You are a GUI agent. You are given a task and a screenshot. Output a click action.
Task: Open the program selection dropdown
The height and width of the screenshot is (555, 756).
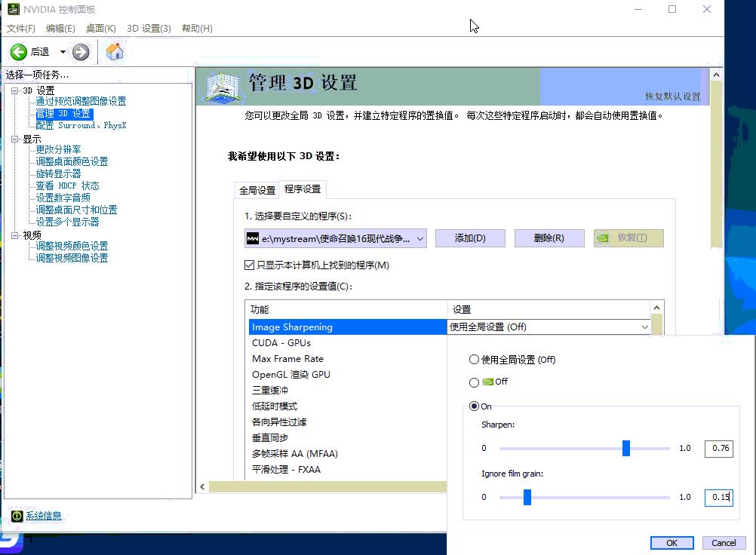[420, 238]
